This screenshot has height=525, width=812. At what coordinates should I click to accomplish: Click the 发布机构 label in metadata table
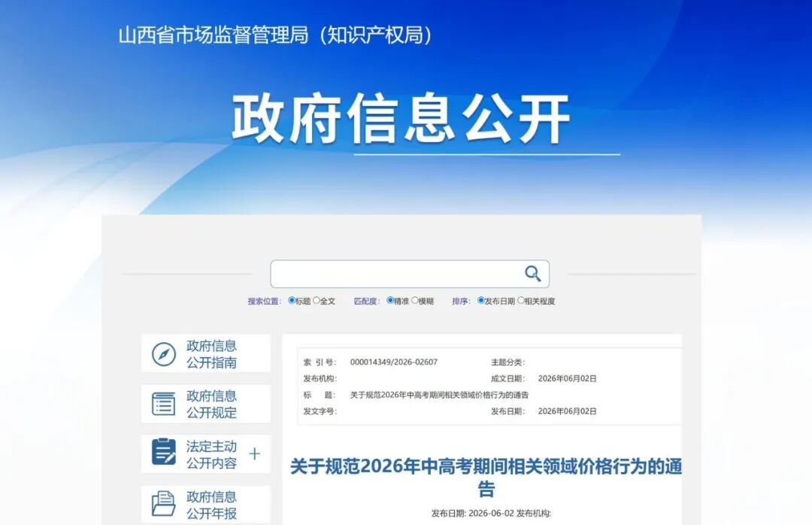click(x=320, y=378)
